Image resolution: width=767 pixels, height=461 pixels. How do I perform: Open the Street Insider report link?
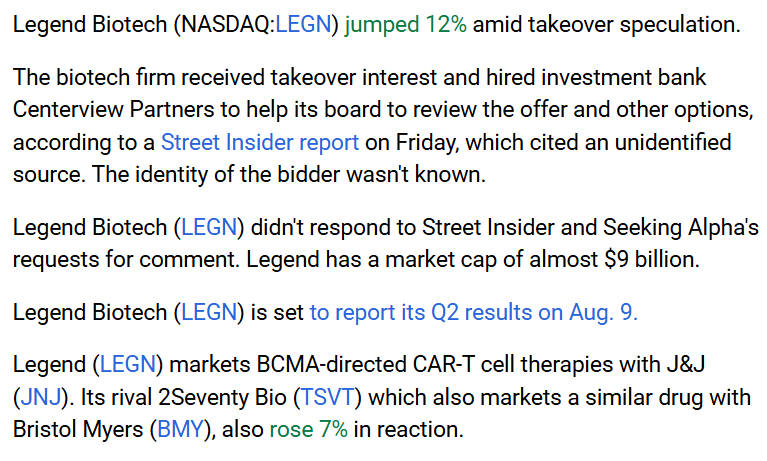click(260, 143)
